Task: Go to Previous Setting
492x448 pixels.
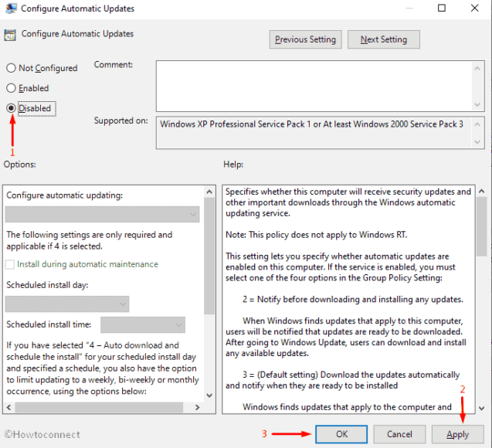Action: pyautogui.click(x=305, y=39)
